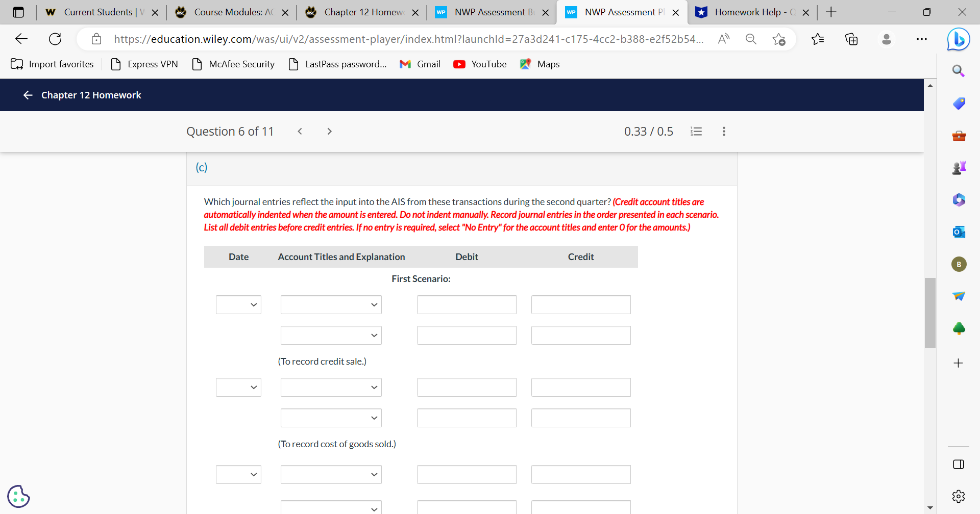Add this page to favorites
Viewport: 980px width, 514px height.
(x=779, y=39)
